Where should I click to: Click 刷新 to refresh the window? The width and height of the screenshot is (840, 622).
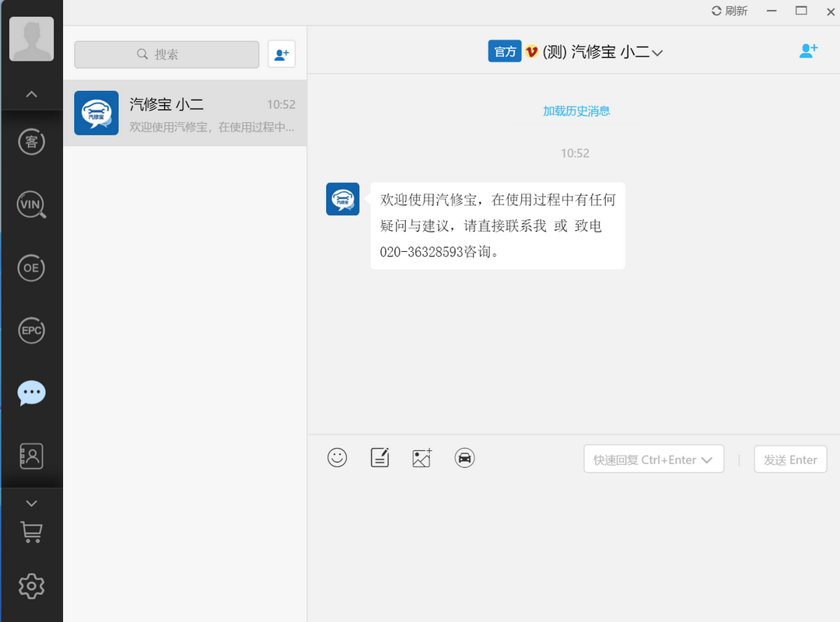[x=729, y=11]
